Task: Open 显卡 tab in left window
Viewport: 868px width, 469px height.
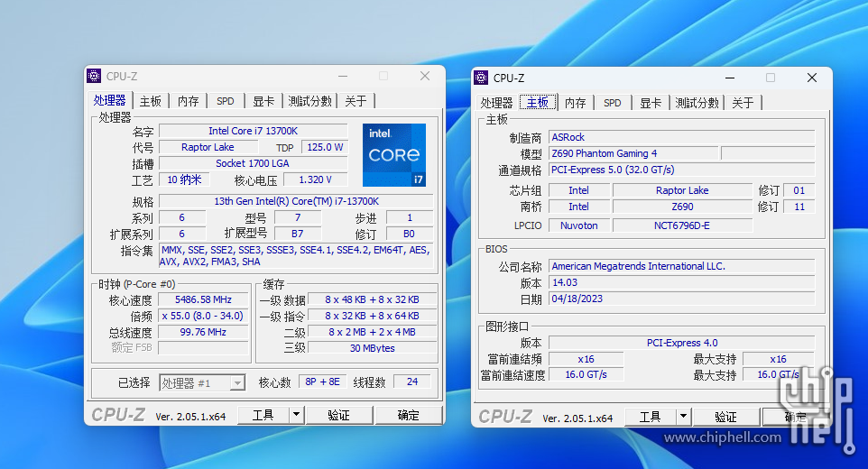Action: click(x=263, y=101)
